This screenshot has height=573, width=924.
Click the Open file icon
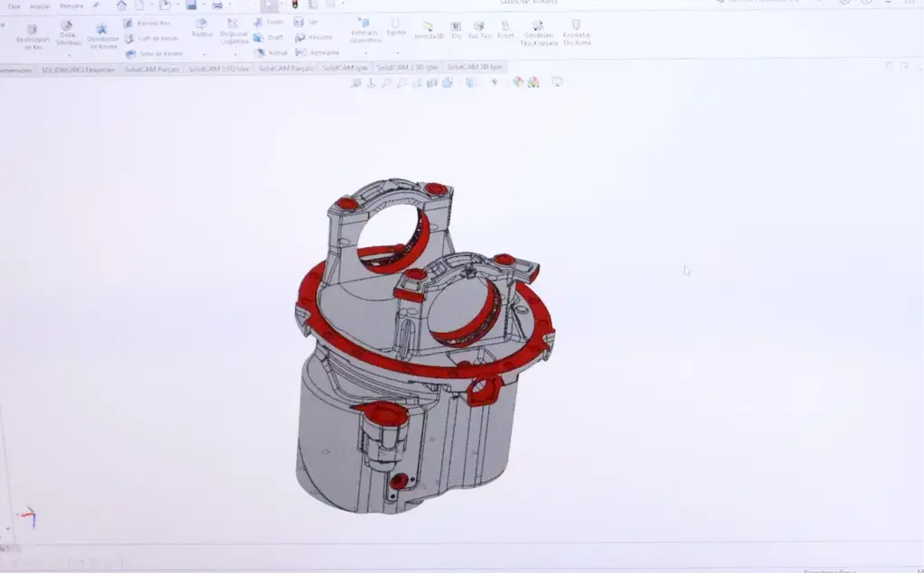tap(164, 5)
